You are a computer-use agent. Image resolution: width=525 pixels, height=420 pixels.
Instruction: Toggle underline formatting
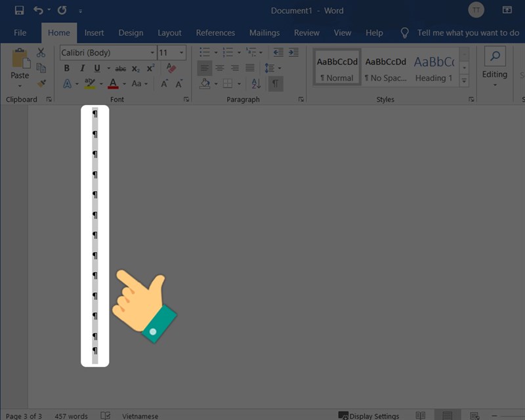click(97, 68)
